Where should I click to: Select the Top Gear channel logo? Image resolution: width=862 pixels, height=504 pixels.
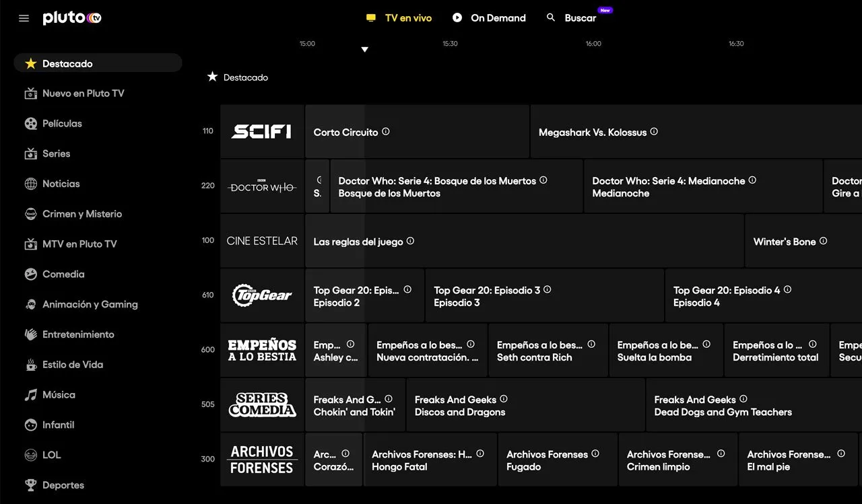262,295
